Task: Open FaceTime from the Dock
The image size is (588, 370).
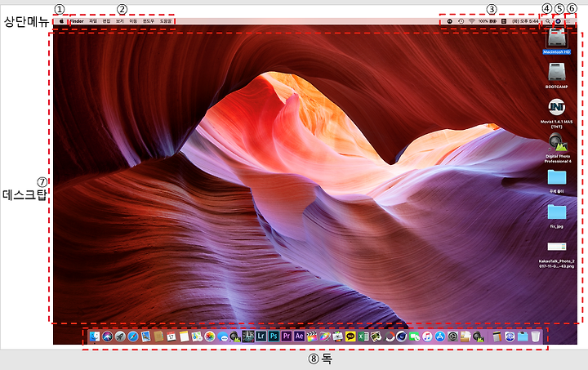Action: tap(414, 337)
